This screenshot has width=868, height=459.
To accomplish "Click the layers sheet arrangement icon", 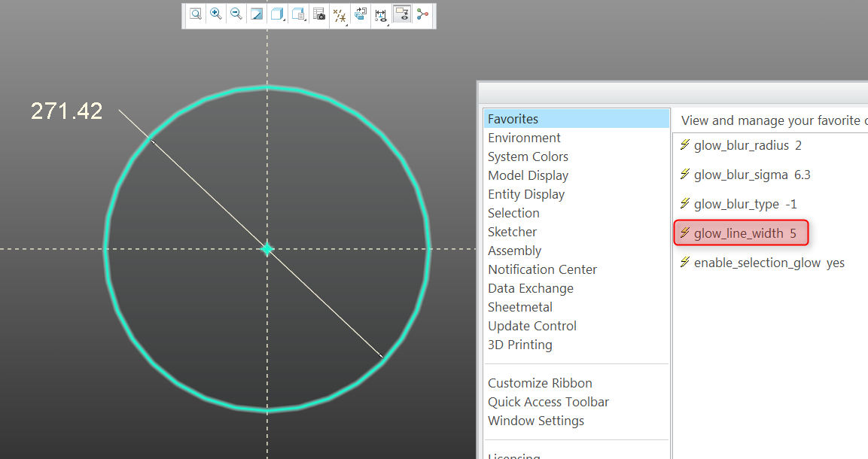I will point(361,14).
